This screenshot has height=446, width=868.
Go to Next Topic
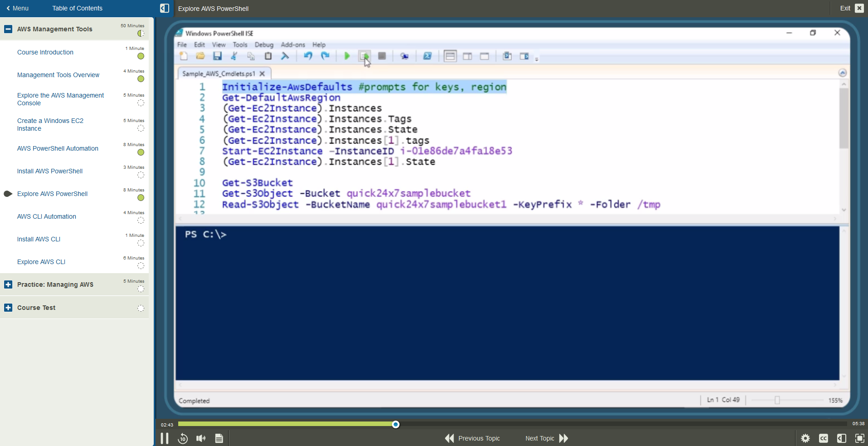pyautogui.click(x=546, y=438)
